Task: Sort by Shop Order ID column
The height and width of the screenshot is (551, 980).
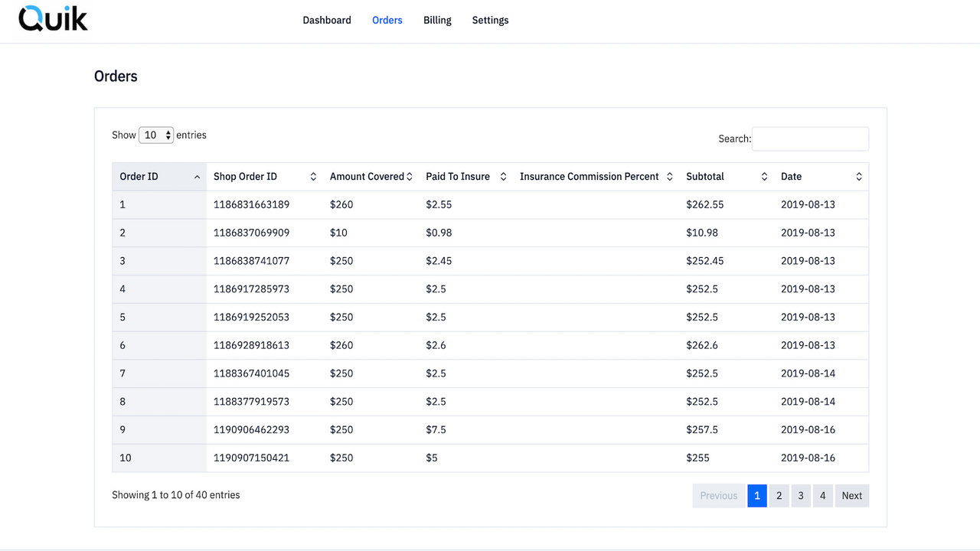Action: pos(264,177)
